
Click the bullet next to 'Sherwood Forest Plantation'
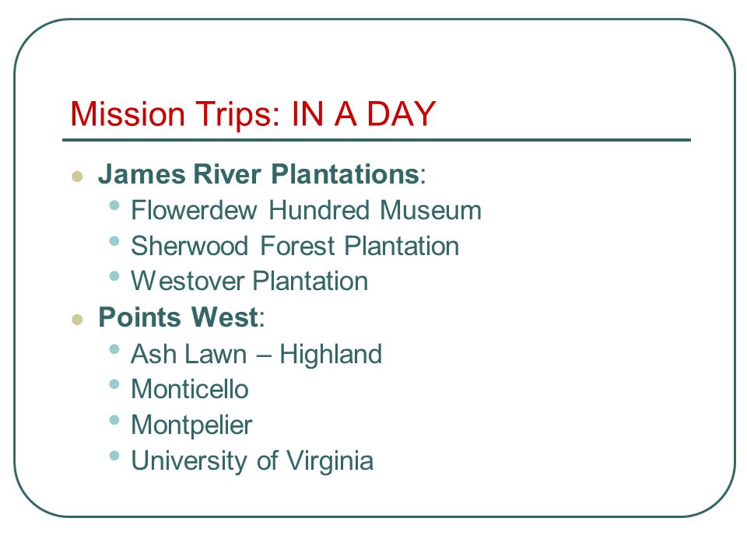pos(114,240)
